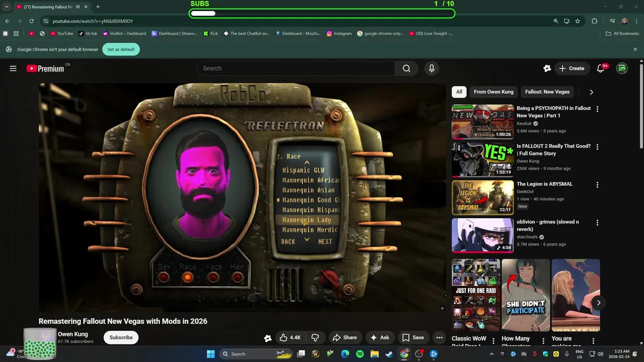Save the video to a playlist
The width and height of the screenshot is (644, 362).
[413, 337]
